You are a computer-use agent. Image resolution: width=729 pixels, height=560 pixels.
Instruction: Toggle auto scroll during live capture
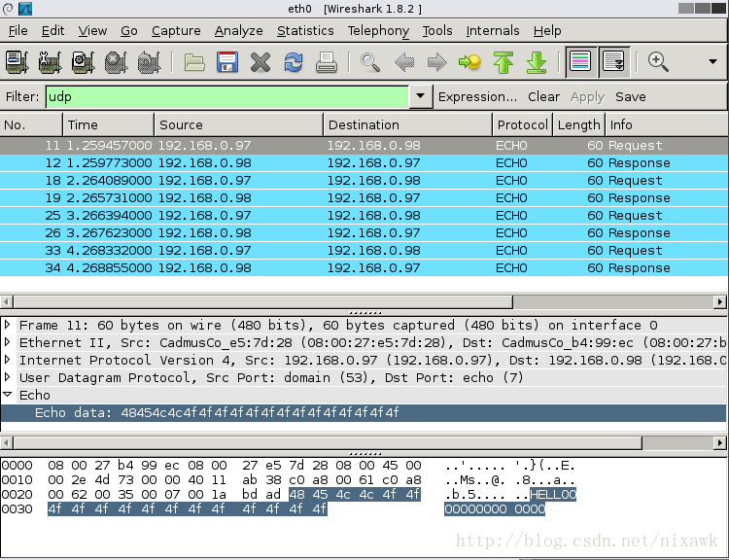point(613,61)
